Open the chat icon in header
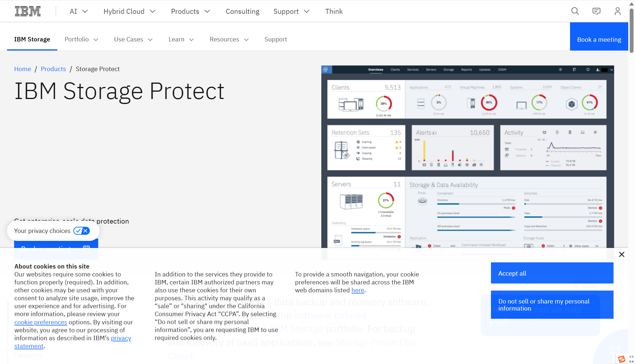 click(x=596, y=11)
